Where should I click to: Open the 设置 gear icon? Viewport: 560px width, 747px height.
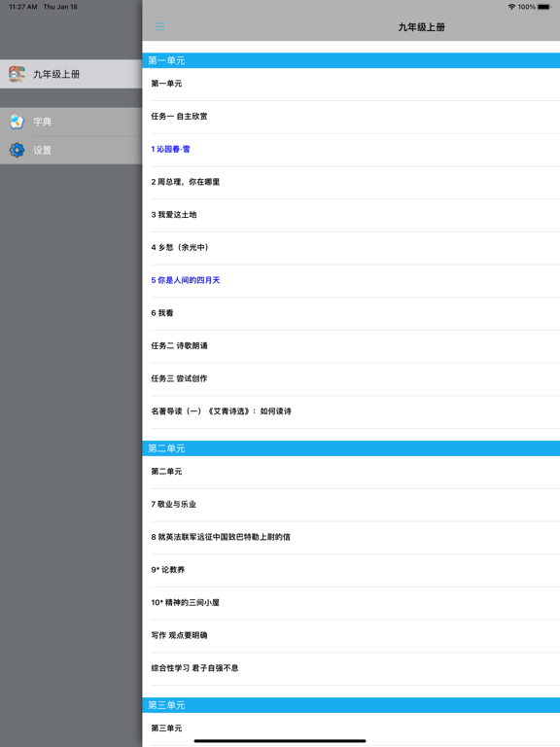point(17,150)
